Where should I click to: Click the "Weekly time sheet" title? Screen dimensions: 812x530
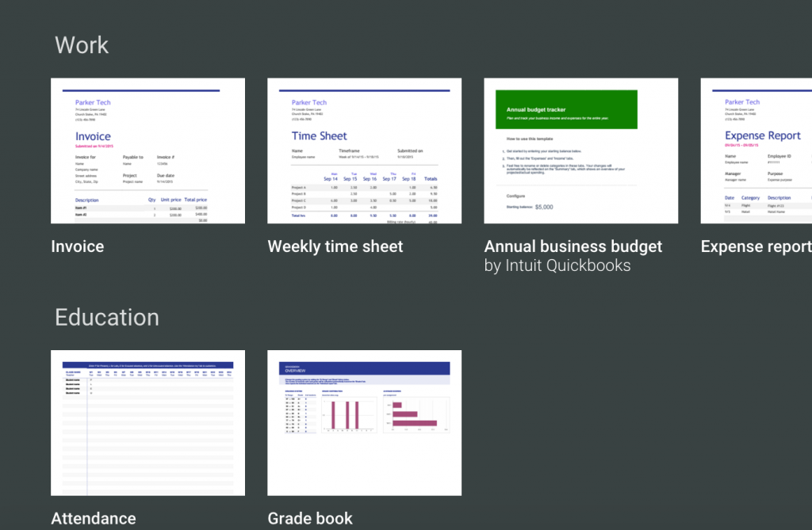point(335,246)
